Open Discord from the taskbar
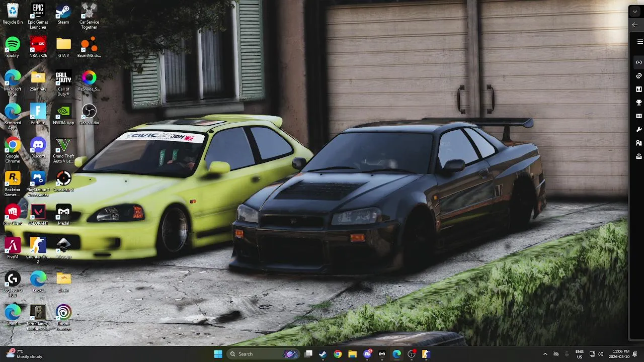The image size is (644, 362). pos(367,354)
